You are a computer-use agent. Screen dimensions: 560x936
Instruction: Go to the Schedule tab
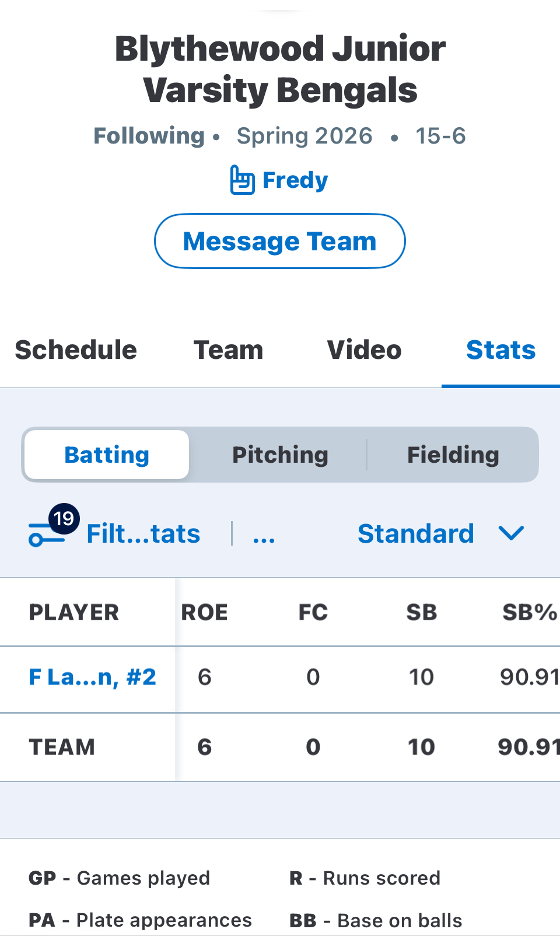click(76, 350)
